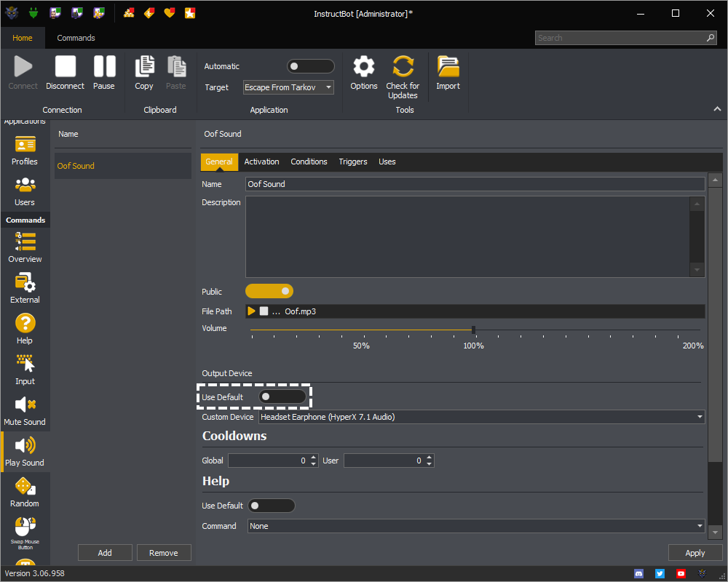Click the Description text area
This screenshot has width=728, height=582.
[x=468, y=236]
